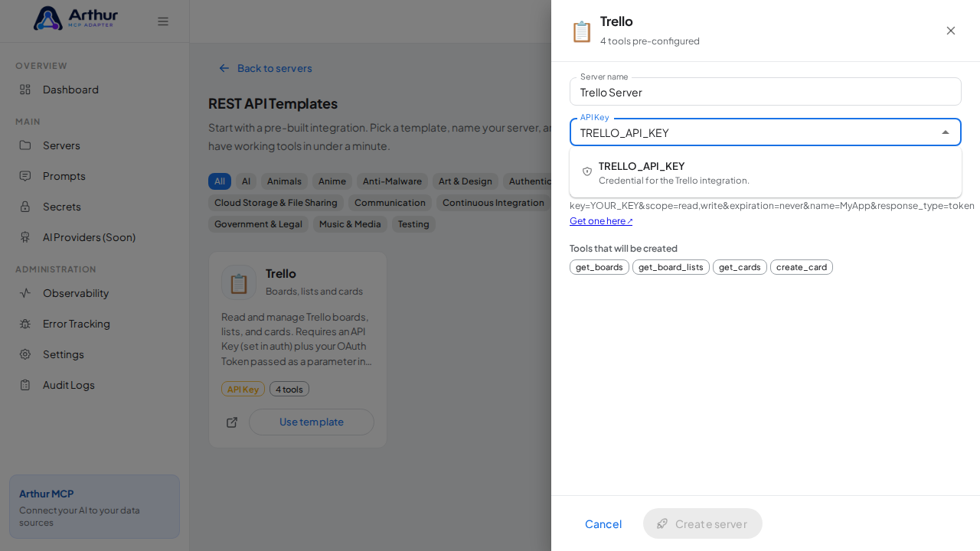
Task: Open Dashboard in the sidebar
Action: click(95, 90)
